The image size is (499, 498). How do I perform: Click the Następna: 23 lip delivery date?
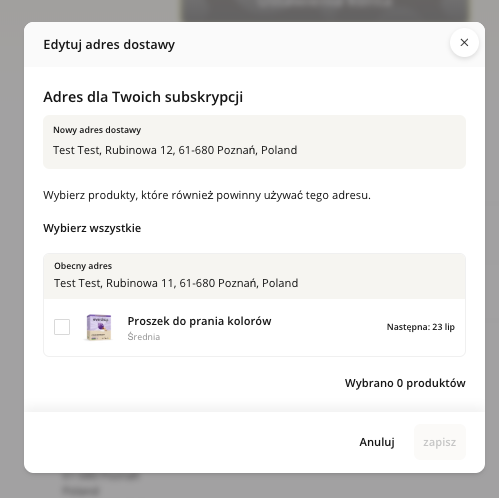tap(420, 327)
